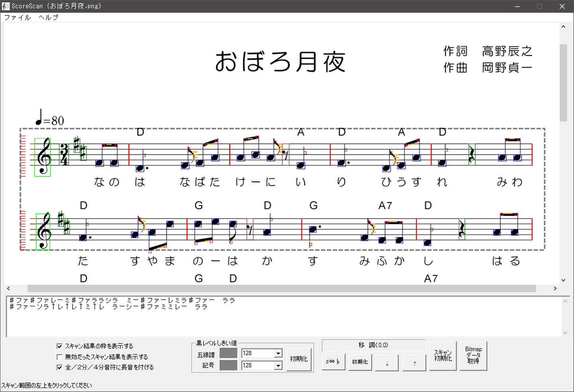
Task: Minimize the ScoreScan window
Action: coord(517,6)
